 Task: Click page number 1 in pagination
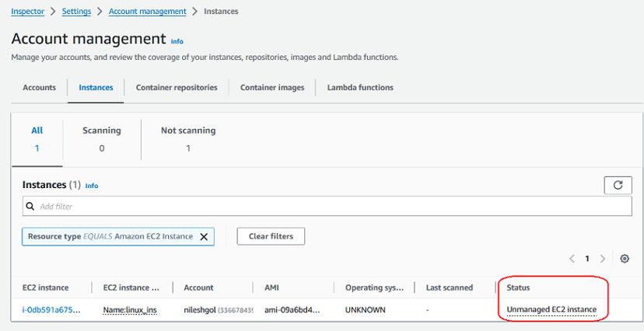tap(587, 259)
